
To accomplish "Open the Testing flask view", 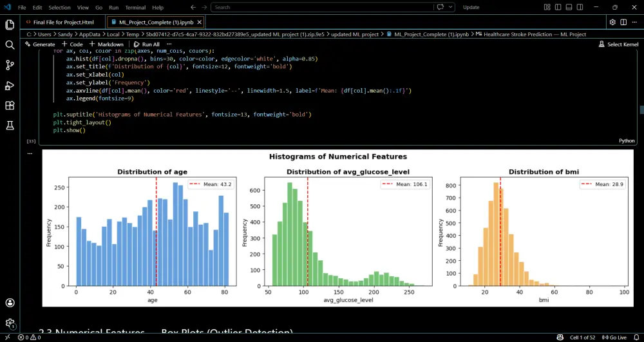I will pos(10,126).
